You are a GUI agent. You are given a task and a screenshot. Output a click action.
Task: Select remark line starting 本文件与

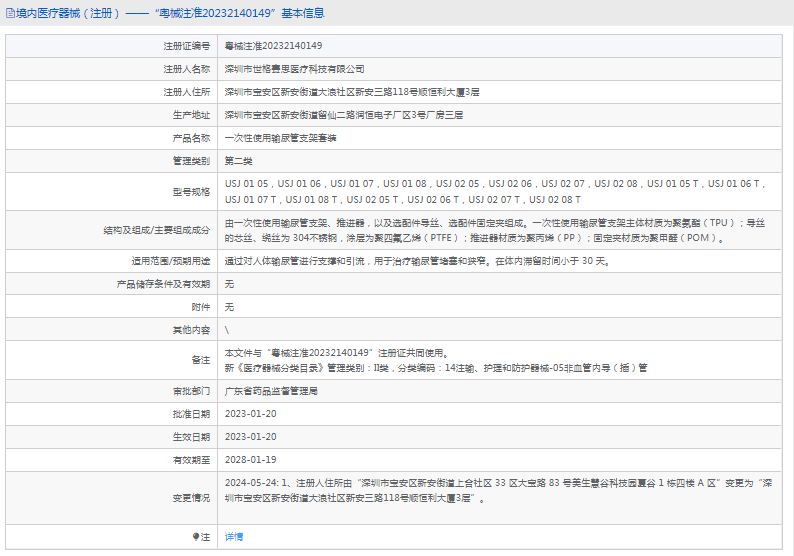(337, 353)
